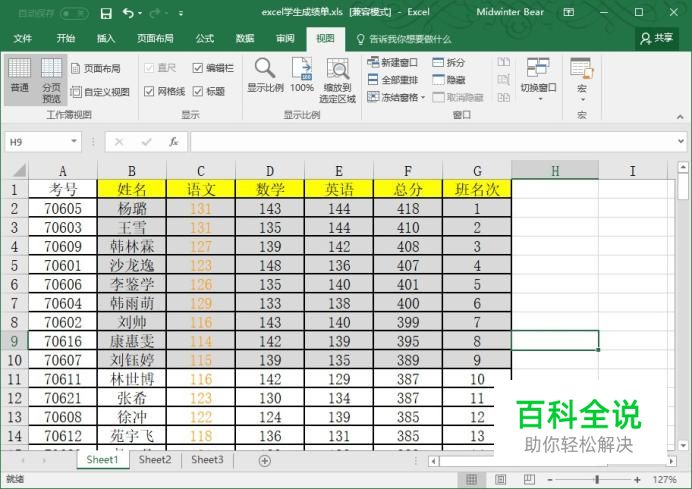Collapse the ribbon with chevron arrow
Image resolution: width=692 pixels, height=489 pixels.
[680, 117]
